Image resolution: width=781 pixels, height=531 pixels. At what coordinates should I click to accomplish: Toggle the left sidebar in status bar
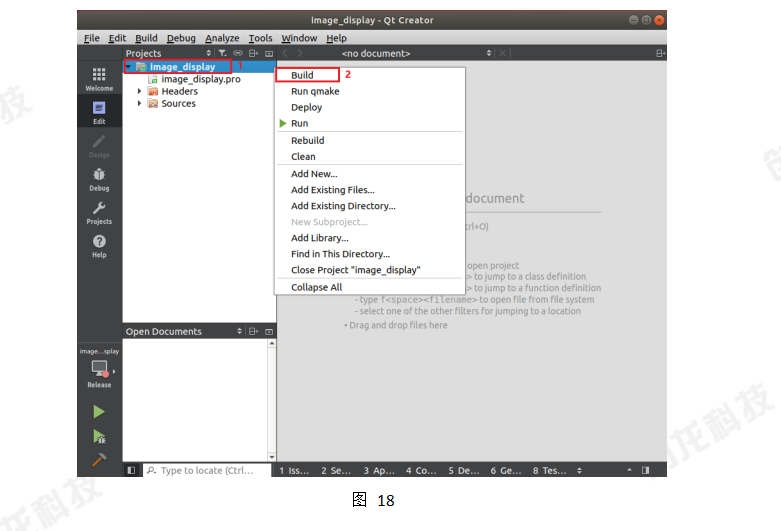pyautogui.click(x=131, y=470)
